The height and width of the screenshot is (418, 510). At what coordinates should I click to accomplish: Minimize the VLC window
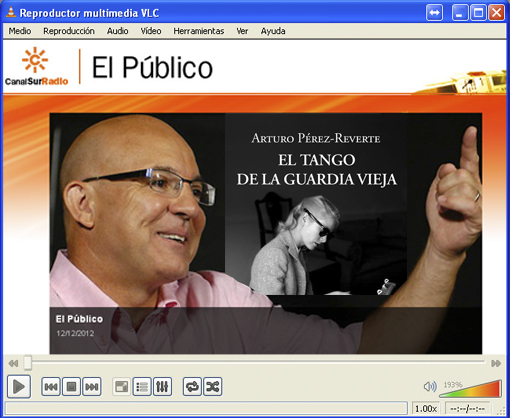(x=460, y=13)
